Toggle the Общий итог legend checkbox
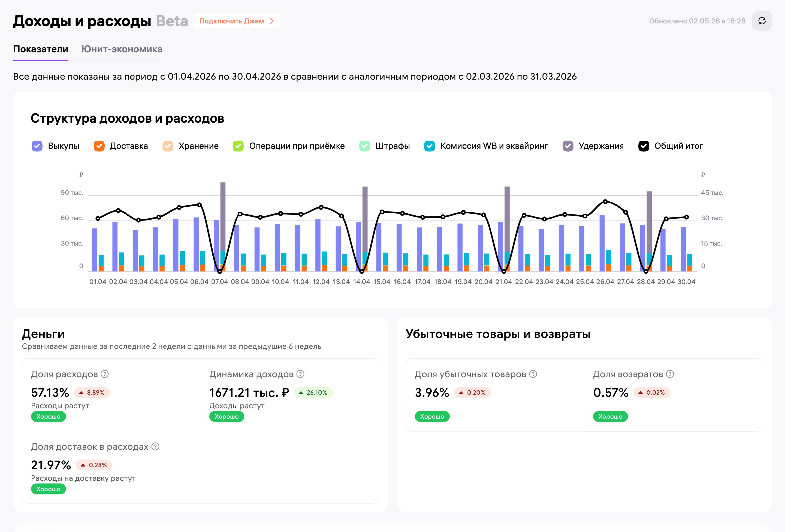 [x=644, y=146]
